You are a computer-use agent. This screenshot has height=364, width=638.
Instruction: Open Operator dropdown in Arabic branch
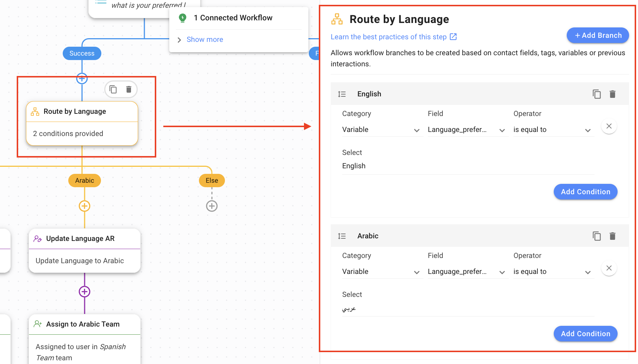(552, 272)
